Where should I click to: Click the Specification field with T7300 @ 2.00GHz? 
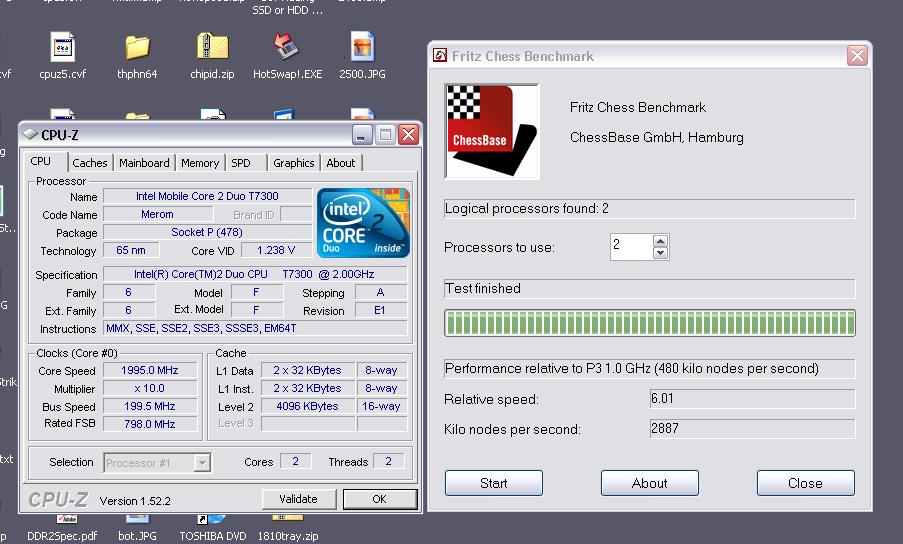click(255, 274)
